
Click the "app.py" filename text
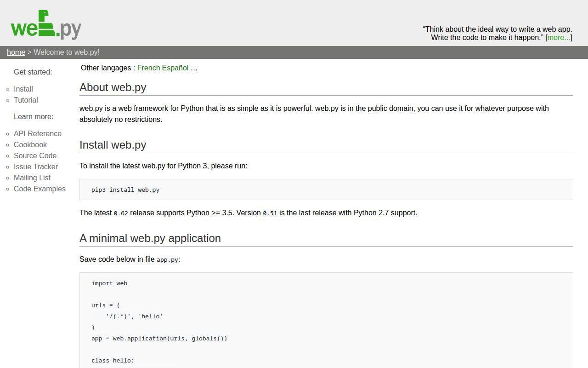167,259
